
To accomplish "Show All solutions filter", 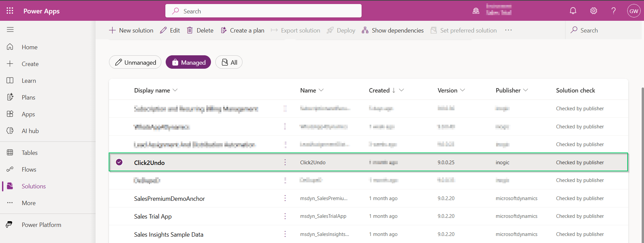I will coord(229,62).
